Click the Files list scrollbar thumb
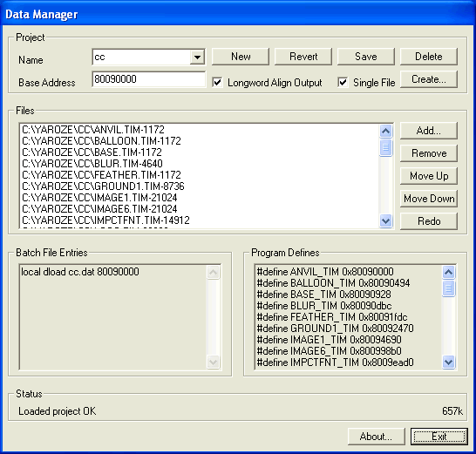 pos(385,147)
